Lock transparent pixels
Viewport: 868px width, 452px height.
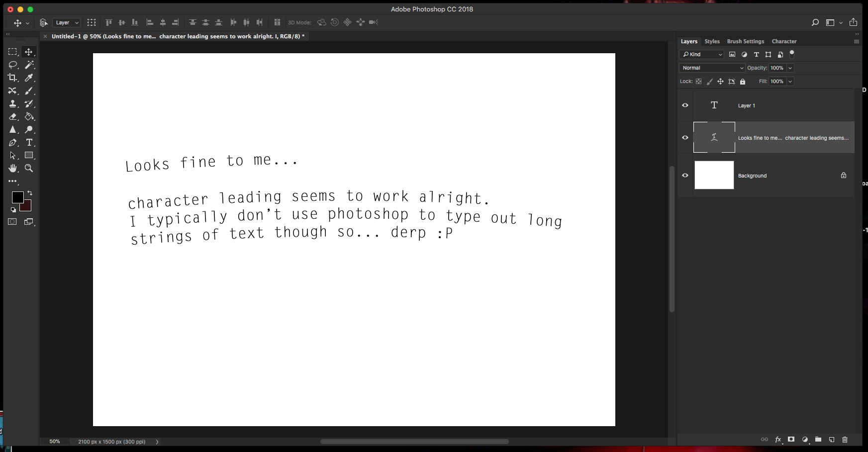tap(698, 82)
